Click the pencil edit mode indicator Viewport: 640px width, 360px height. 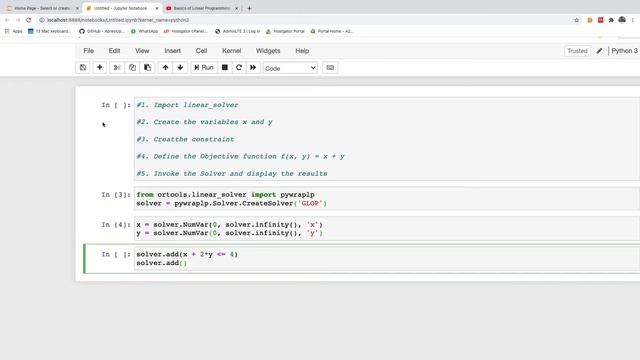click(599, 51)
